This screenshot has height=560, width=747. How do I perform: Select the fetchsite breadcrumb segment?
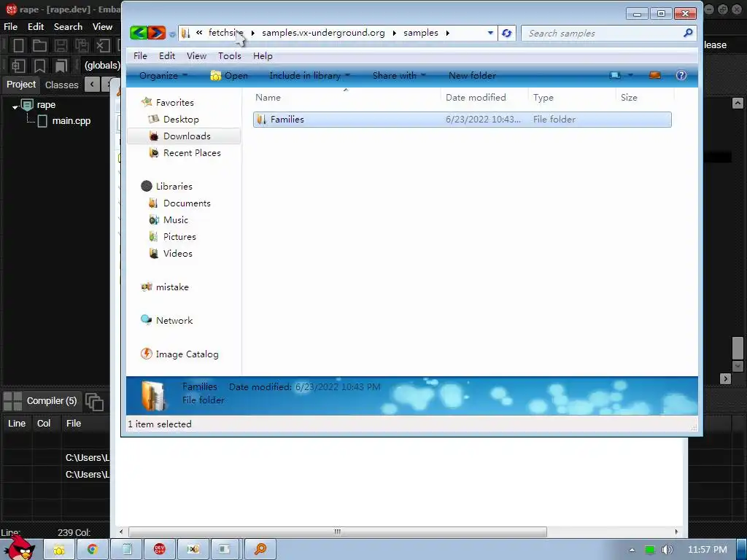pyautogui.click(x=225, y=33)
